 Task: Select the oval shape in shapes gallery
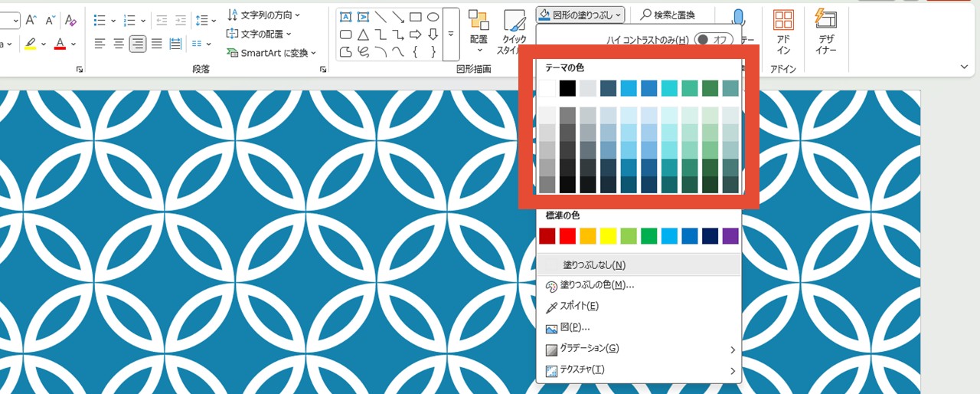click(x=433, y=17)
